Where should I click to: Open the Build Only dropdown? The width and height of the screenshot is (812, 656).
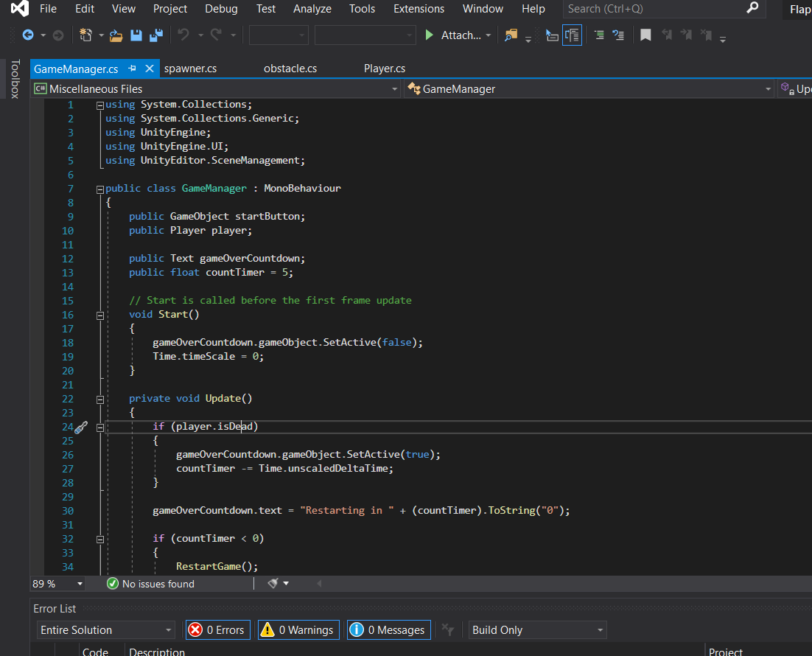(538, 629)
